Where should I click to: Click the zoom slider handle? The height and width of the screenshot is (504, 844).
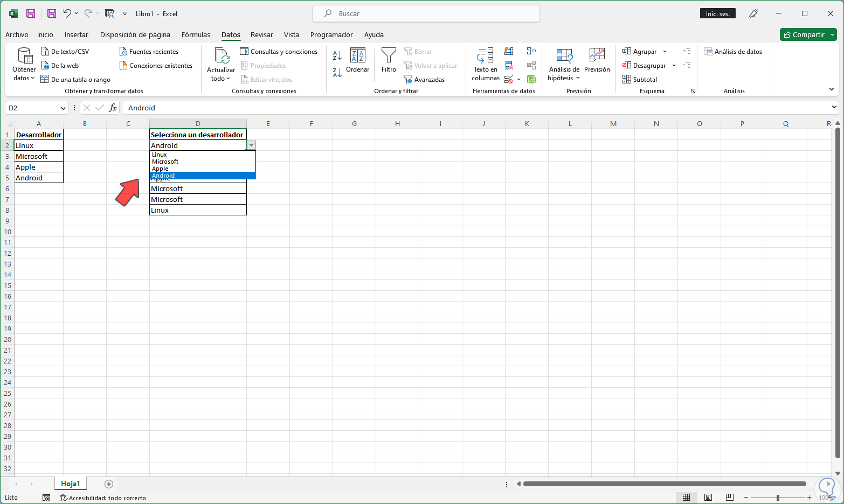778,497
